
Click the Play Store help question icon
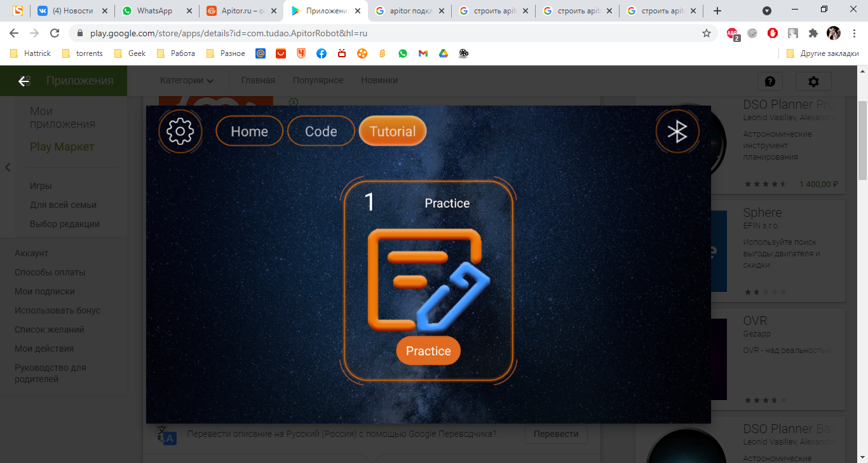click(770, 81)
